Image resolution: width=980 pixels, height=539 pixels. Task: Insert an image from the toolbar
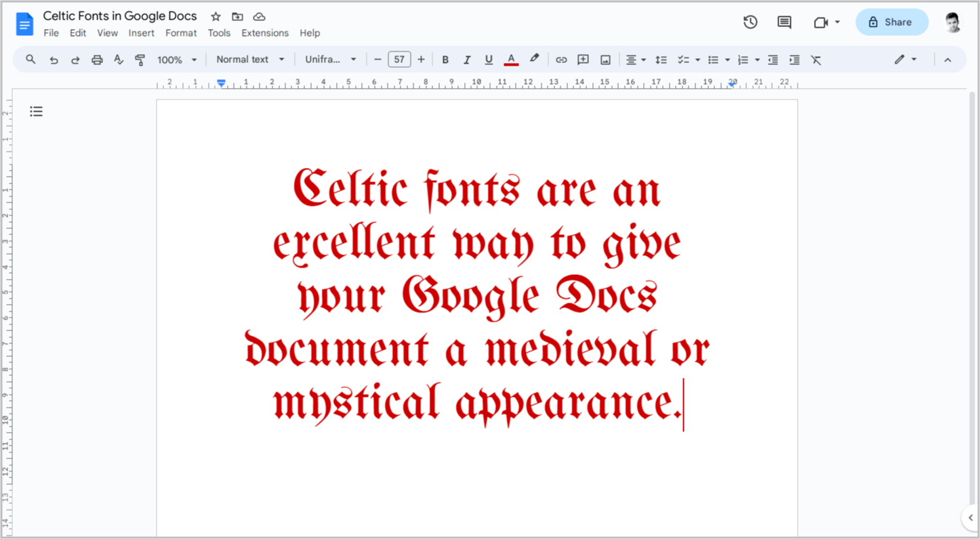pos(605,60)
